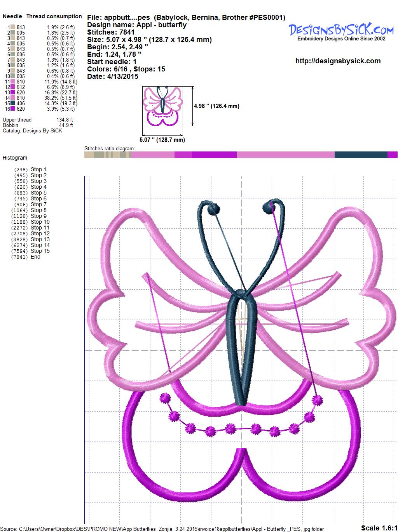The image size is (398, 532).
Task: Click Stop 15 histogram entry
Action: tap(40, 251)
